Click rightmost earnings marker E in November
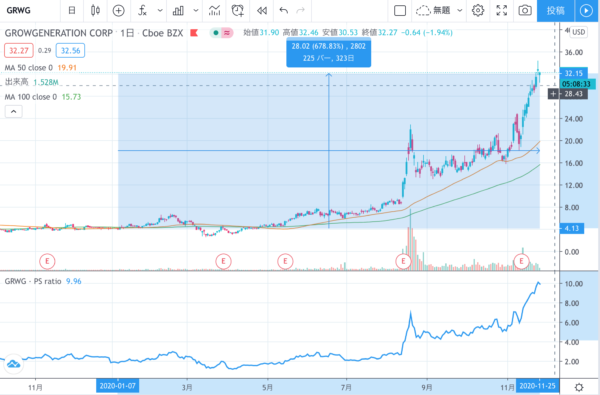Screen dimensions: 600x395 point(521,261)
